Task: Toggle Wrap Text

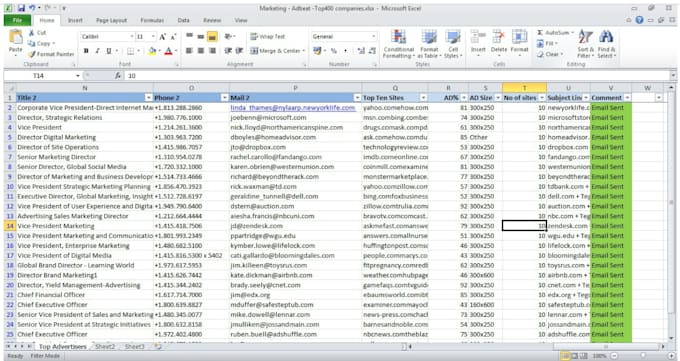Action: click(268, 37)
